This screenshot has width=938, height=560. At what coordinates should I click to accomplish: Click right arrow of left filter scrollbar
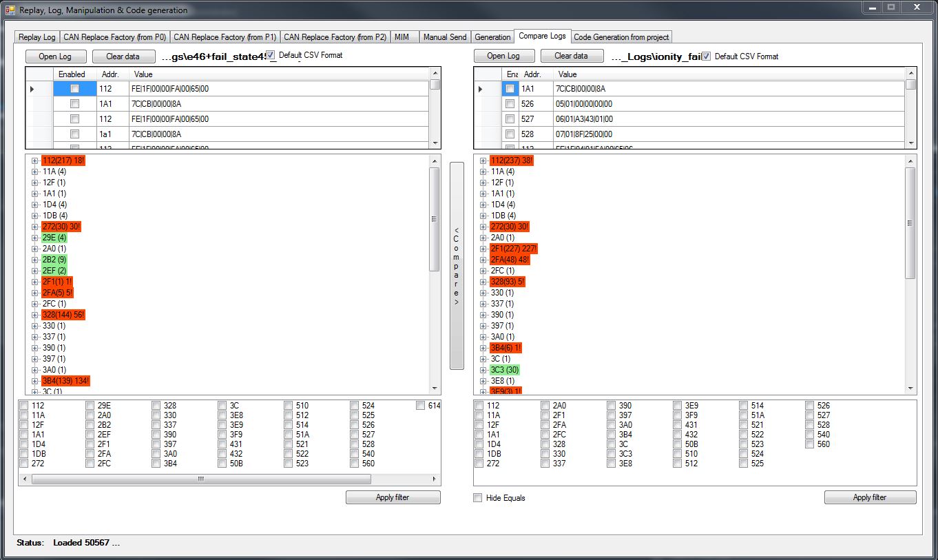coord(435,479)
